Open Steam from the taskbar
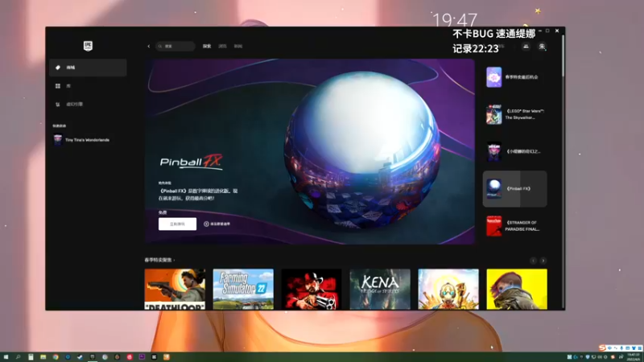 [80, 357]
